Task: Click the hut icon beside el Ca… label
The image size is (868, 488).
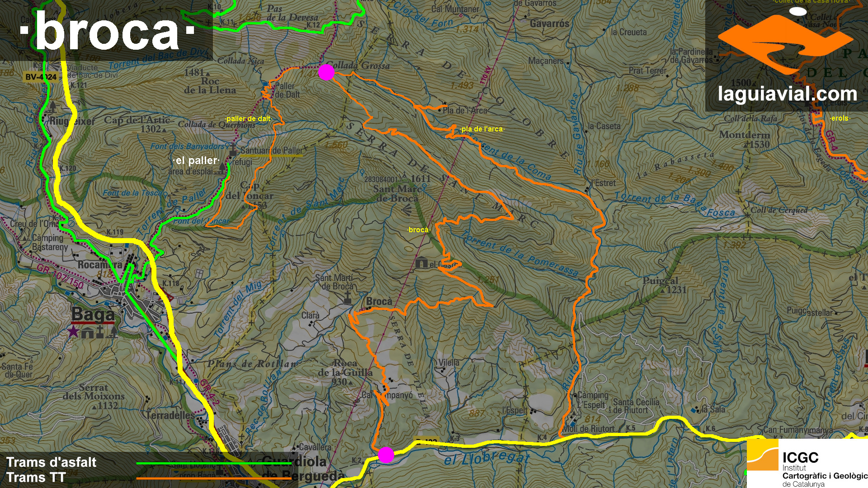Action: point(421,263)
